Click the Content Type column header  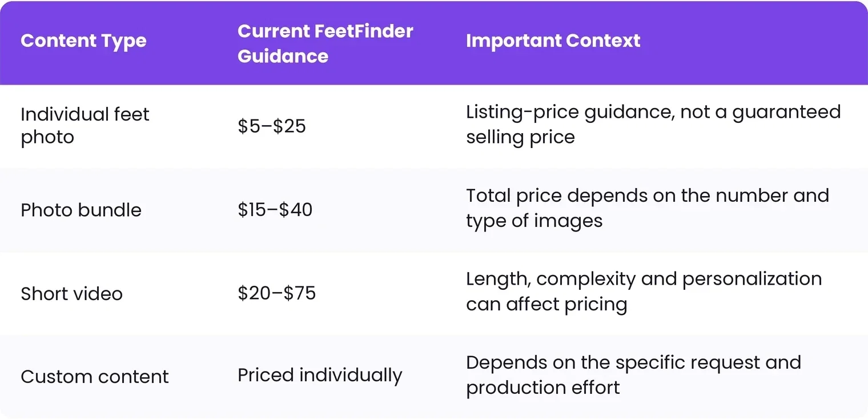(83, 41)
